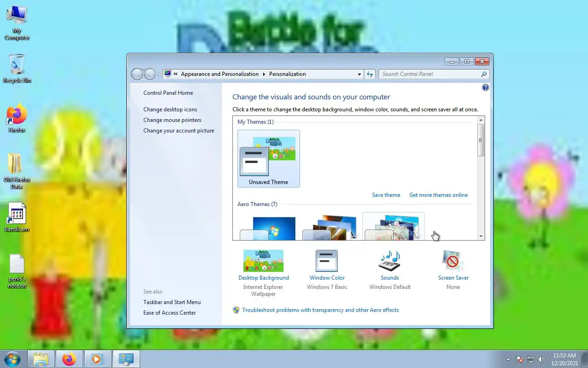Launch Firefox from the taskbar
The height and width of the screenshot is (368, 588).
[69, 359]
